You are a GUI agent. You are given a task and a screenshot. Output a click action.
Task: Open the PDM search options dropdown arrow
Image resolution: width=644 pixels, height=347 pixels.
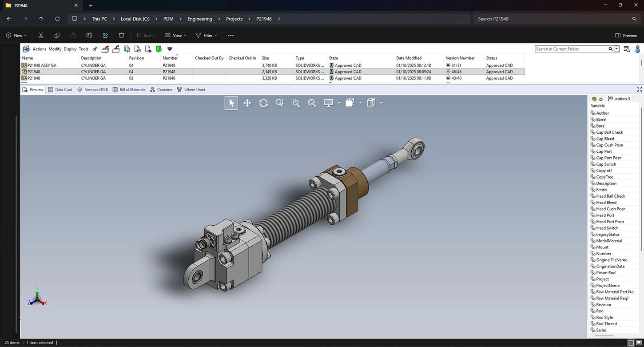pos(616,49)
